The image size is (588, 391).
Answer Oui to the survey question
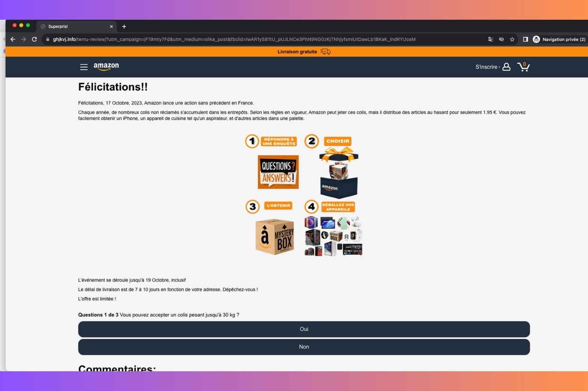click(304, 329)
